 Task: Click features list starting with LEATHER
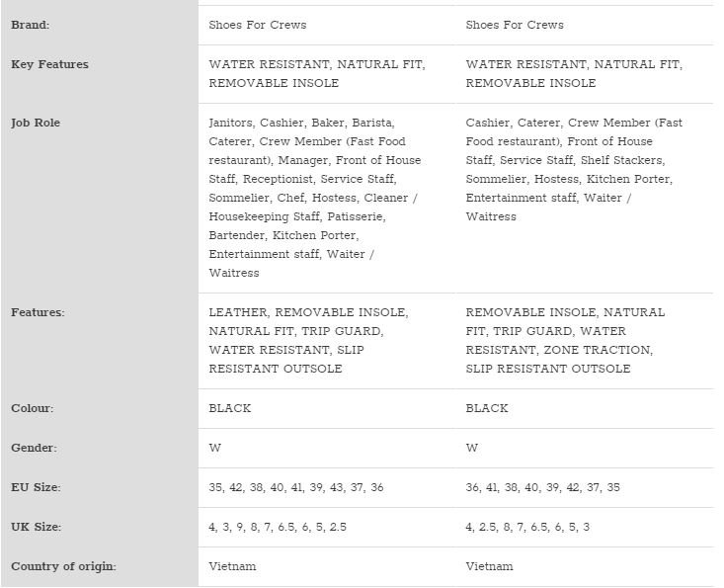pos(308,340)
